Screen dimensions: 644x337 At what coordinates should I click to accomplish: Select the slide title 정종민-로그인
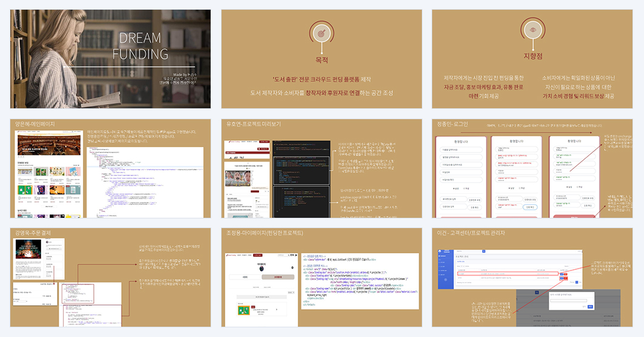pos(452,124)
